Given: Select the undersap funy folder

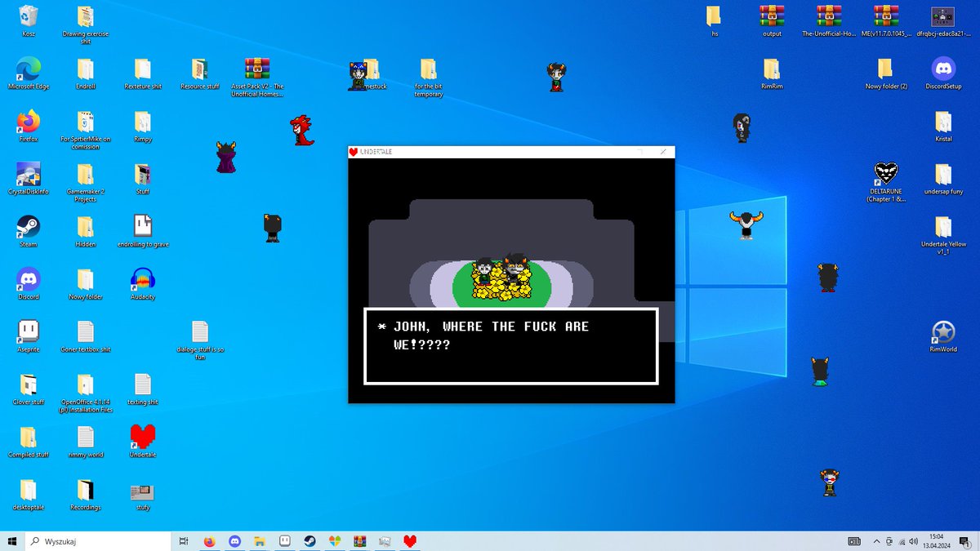Looking at the screenshot, I should [x=943, y=179].
